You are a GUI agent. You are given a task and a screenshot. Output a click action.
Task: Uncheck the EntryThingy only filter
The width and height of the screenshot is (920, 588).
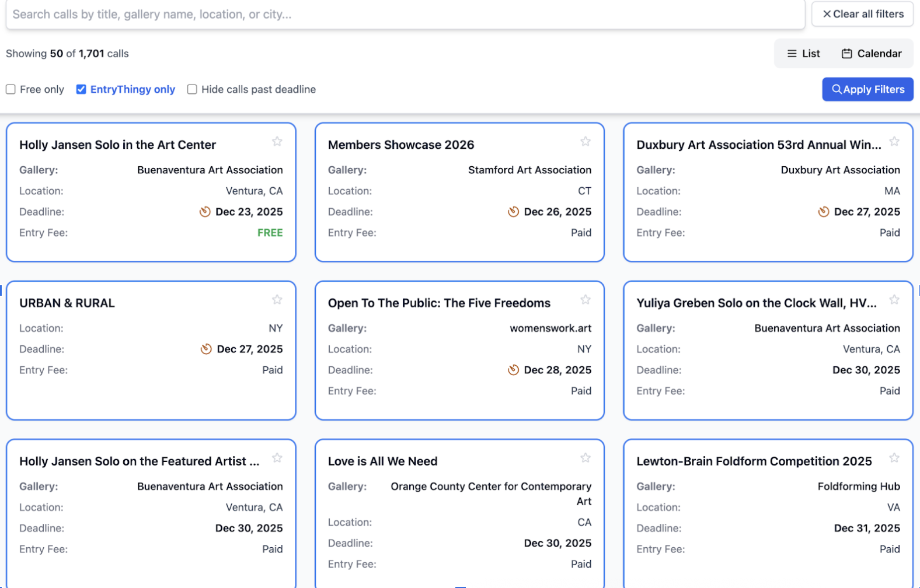click(81, 89)
